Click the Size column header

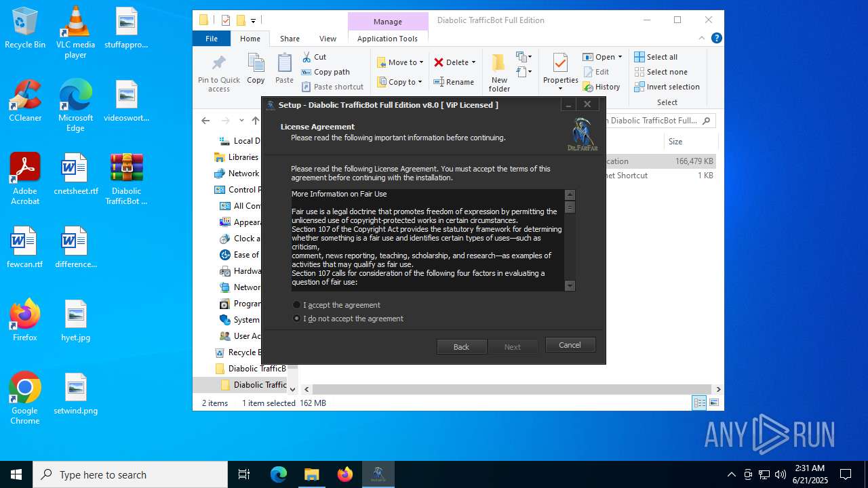pyautogui.click(x=690, y=142)
